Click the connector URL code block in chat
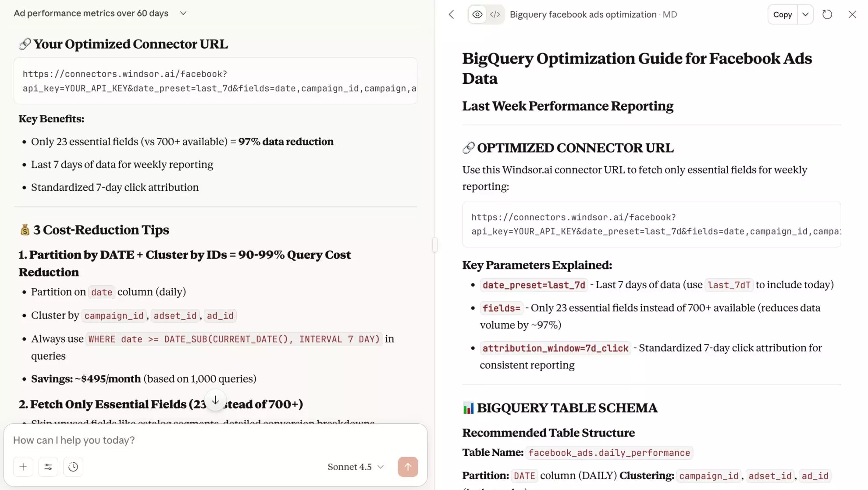The width and height of the screenshot is (868, 490). coord(215,81)
